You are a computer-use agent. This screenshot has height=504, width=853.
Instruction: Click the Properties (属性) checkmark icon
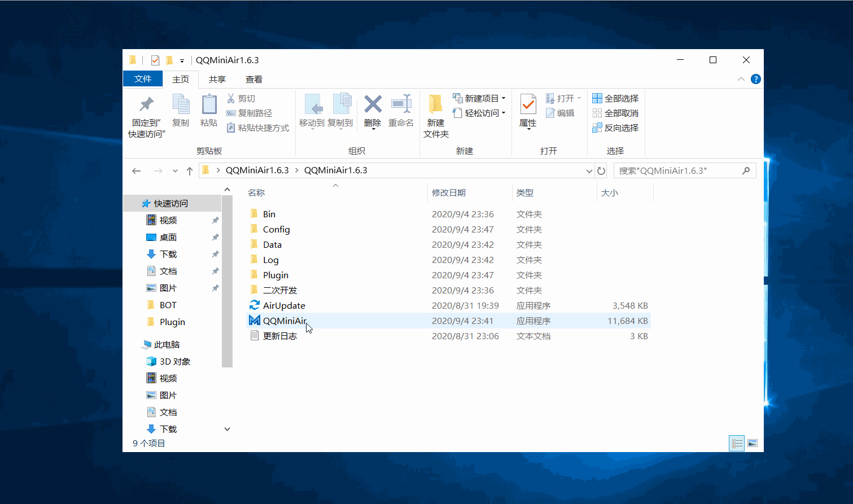(528, 104)
